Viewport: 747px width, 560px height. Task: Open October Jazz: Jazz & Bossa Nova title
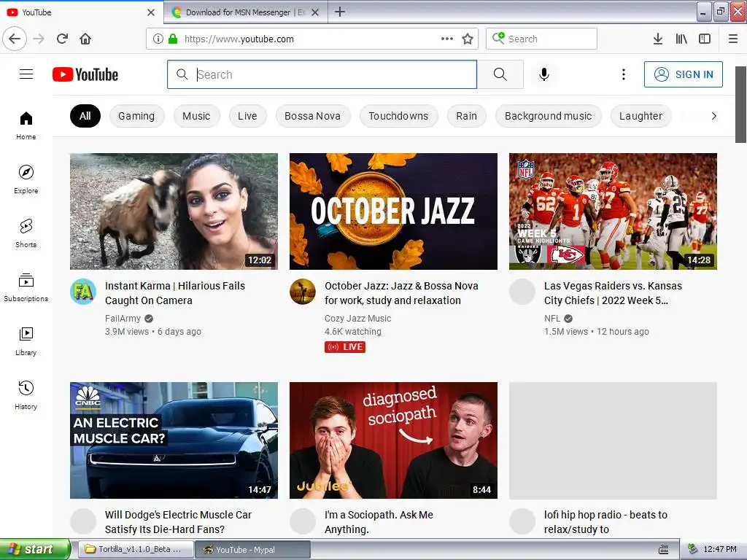(x=402, y=293)
